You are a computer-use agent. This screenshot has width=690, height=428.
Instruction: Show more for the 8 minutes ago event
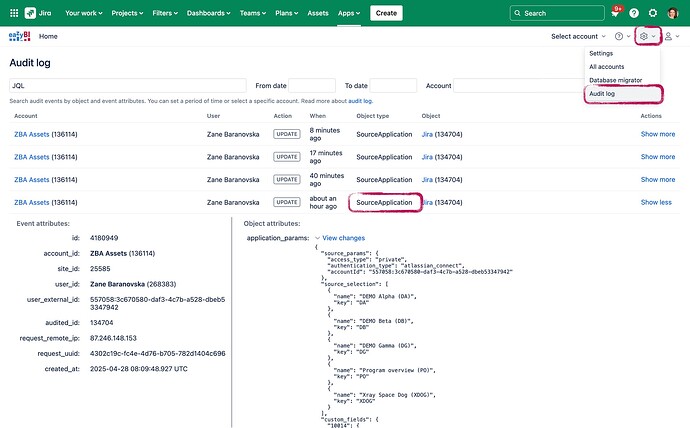pyautogui.click(x=658, y=134)
